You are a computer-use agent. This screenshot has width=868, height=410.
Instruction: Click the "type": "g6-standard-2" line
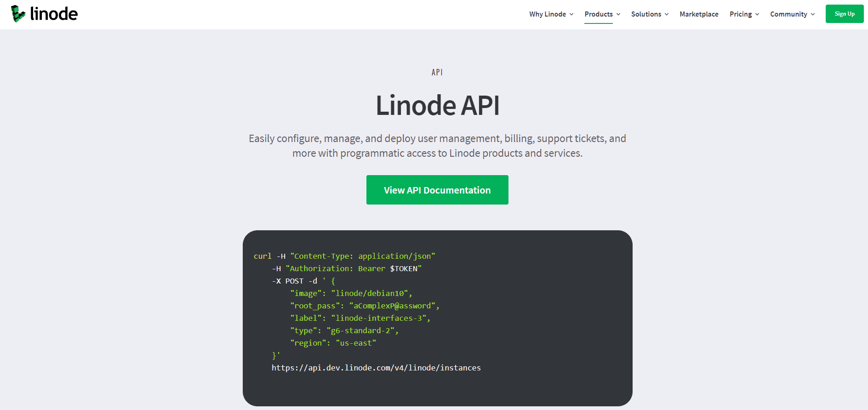(x=344, y=330)
